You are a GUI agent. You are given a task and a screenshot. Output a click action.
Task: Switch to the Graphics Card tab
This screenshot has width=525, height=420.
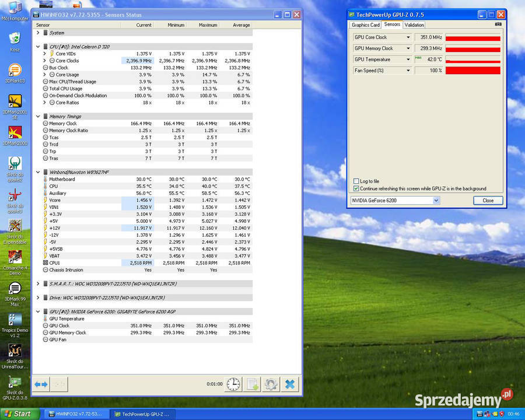(366, 25)
